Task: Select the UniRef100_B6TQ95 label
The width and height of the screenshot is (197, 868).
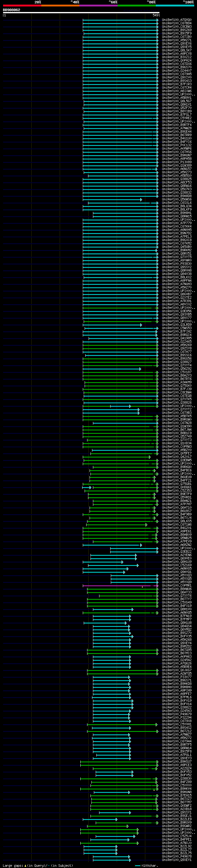Action: (x=176, y=650)
